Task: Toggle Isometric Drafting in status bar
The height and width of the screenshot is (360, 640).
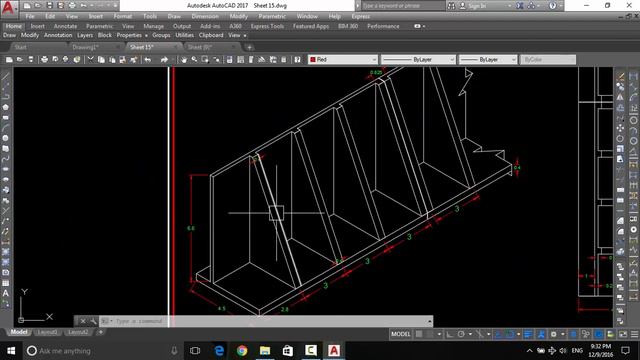Action: 480,334
